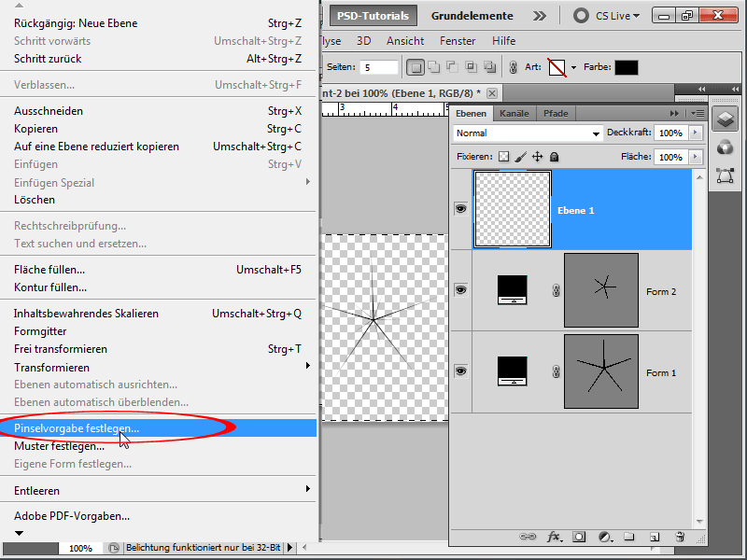Show more workspaces double chevron

tap(540, 16)
